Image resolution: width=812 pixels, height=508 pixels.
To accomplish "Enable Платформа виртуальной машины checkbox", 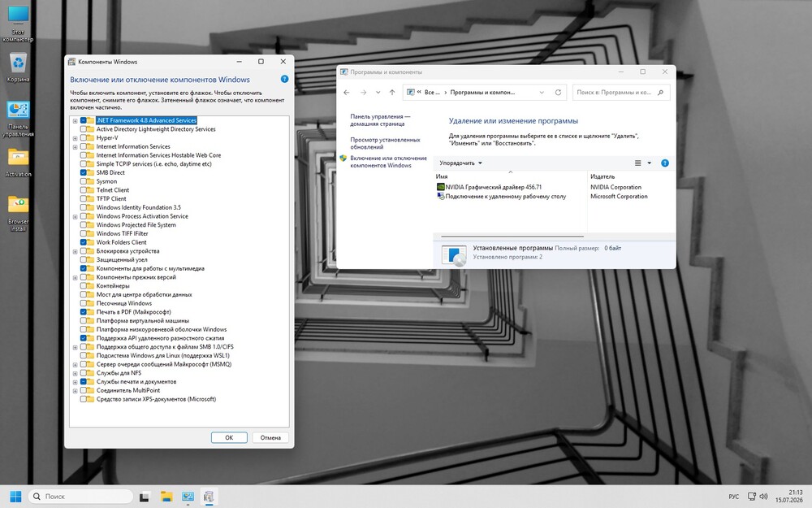I will pyautogui.click(x=83, y=321).
